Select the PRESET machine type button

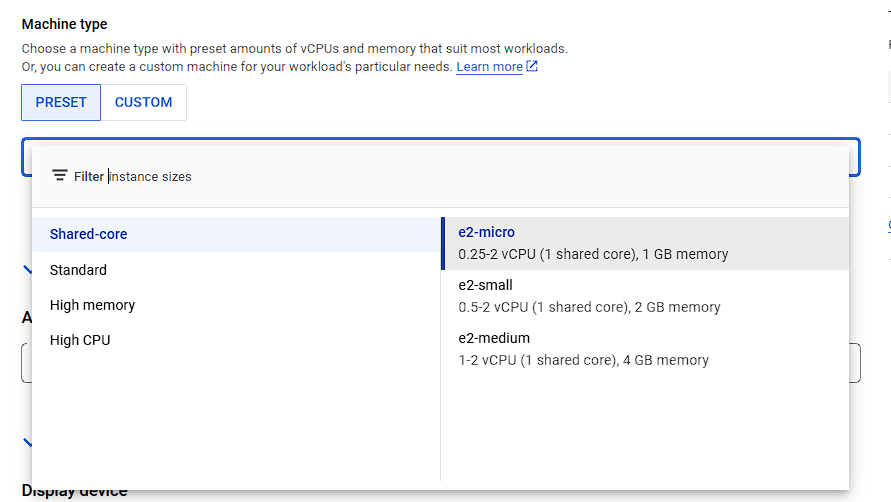(61, 102)
